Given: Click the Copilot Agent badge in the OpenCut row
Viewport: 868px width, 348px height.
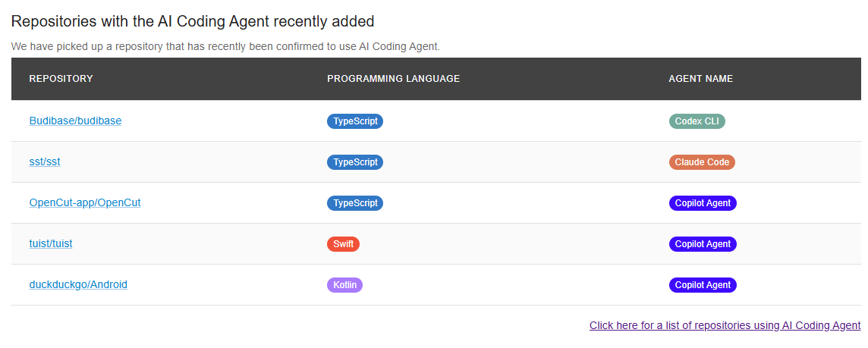Looking at the screenshot, I should [x=703, y=203].
